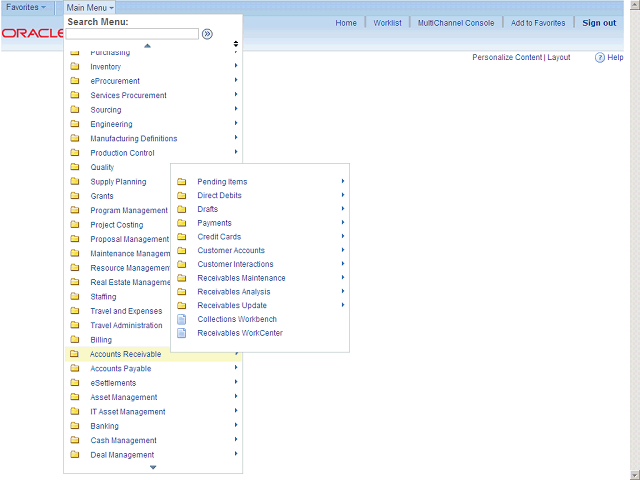
Task: Click the folder icon beside Banking
Action: coord(75,426)
